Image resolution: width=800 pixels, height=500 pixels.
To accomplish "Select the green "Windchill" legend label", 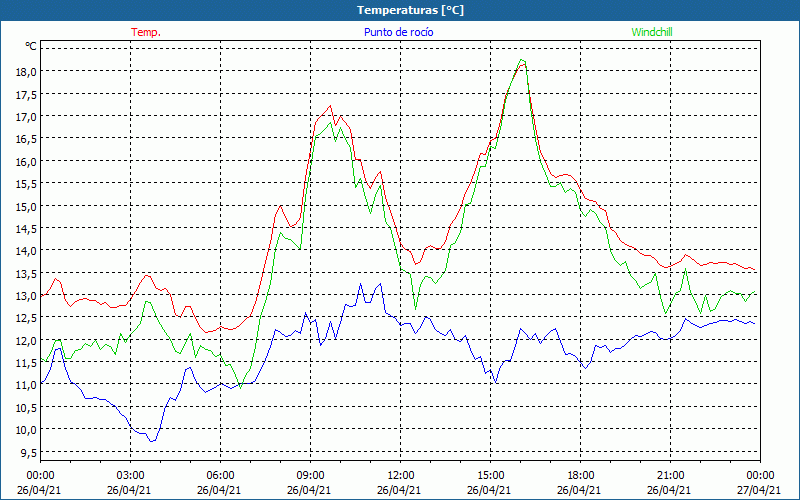I will (x=652, y=32).
